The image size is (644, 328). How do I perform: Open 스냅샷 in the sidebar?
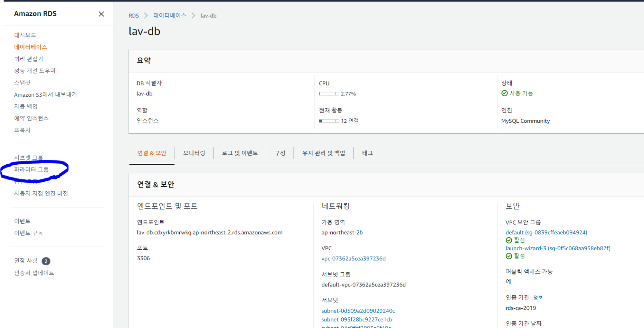pyautogui.click(x=22, y=82)
